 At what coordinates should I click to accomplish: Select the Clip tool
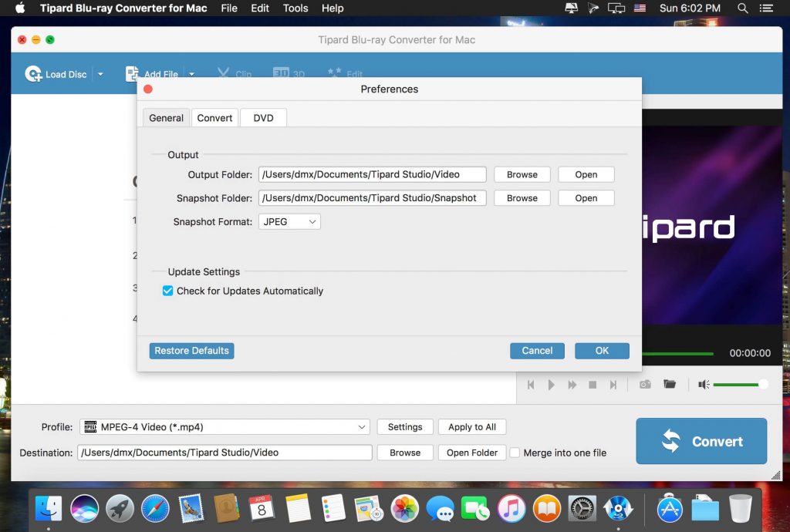(233, 71)
